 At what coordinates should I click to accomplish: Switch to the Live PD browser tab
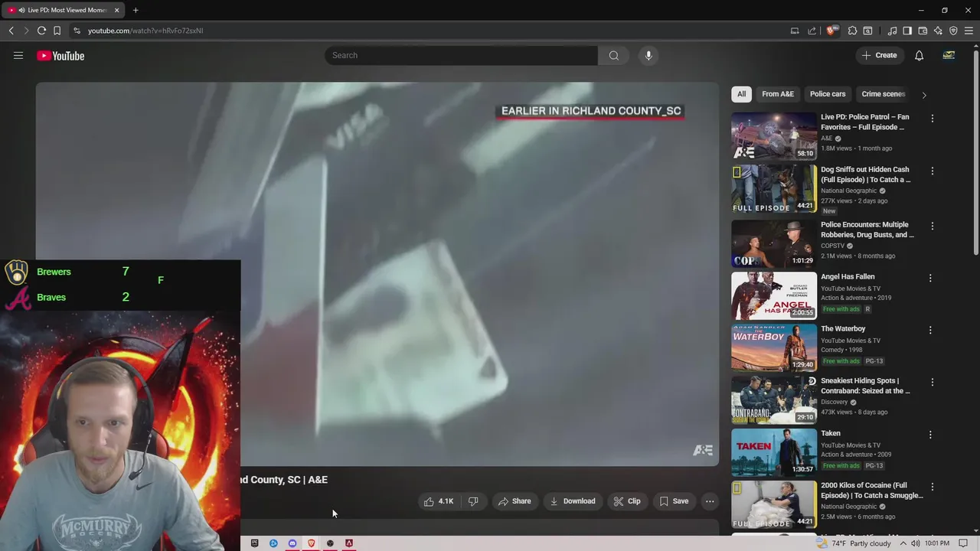pos(64,10)
